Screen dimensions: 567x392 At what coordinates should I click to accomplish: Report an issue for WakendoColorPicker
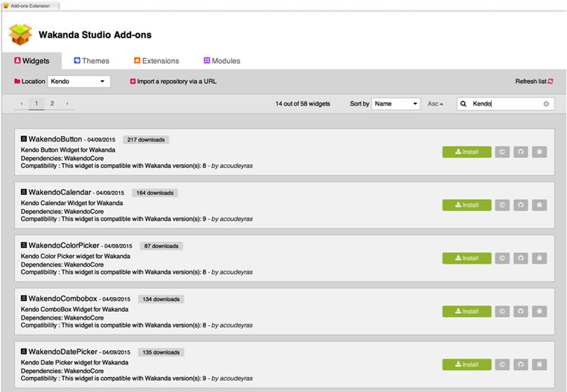[539, 258]
